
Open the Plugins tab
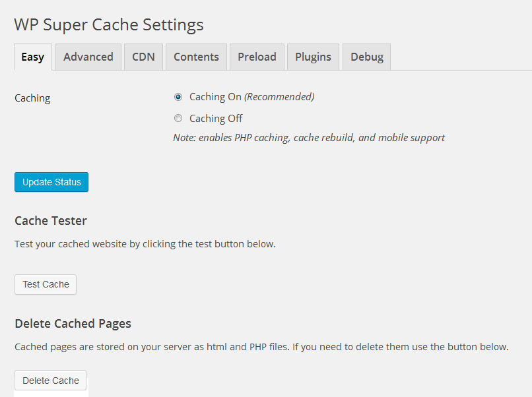313,57
